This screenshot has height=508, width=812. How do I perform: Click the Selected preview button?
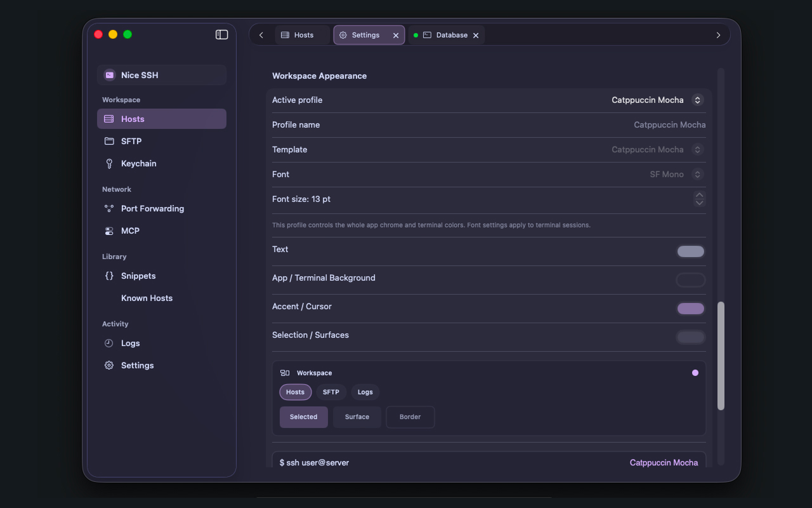[x=304, y=417]
